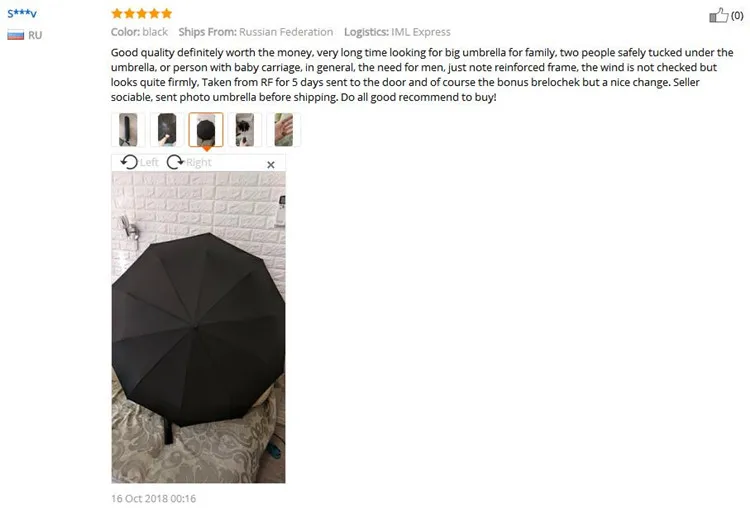This screenshot has width=750, height=508.
Task: Click the fifth orange rating star
Action: [x=166, y=13]
